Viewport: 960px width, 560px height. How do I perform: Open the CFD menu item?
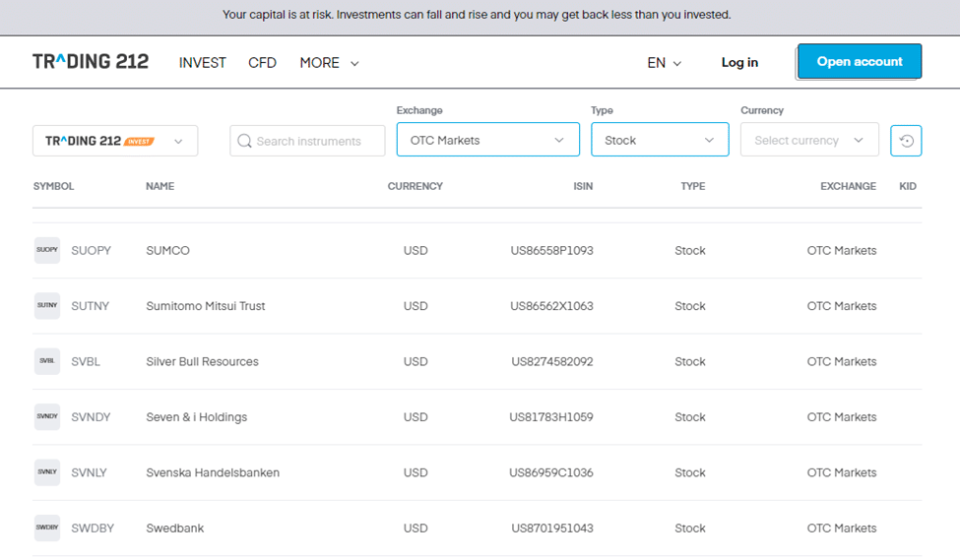pyautogui.click(x=262, y=63)
